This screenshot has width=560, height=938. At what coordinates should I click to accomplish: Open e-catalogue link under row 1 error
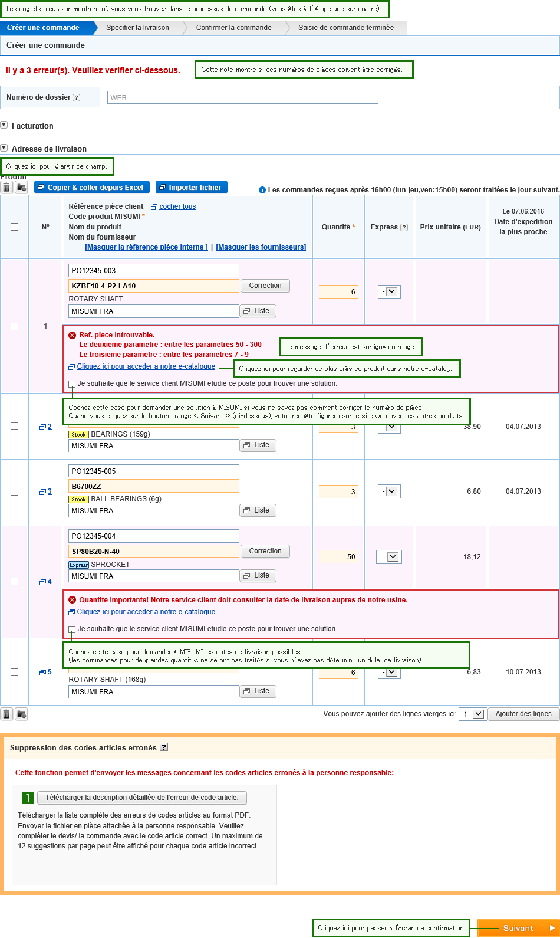pyautogui.click(x=146, y=366)
